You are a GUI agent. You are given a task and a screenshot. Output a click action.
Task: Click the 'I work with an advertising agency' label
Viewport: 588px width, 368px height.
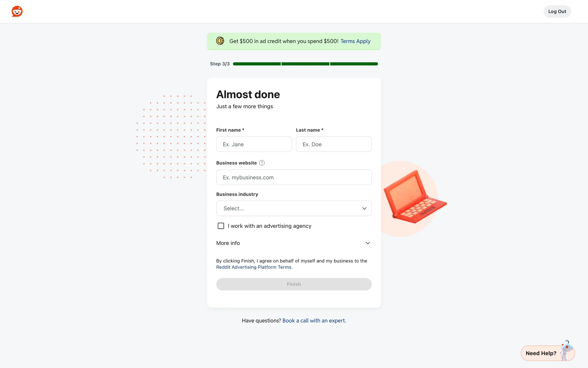(x=269, y=226)
